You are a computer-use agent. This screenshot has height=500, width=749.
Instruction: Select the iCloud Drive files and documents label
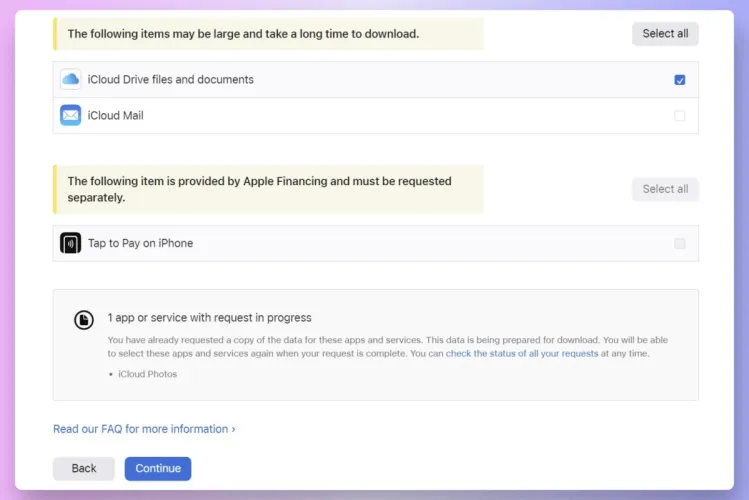(x=171, y=80)
